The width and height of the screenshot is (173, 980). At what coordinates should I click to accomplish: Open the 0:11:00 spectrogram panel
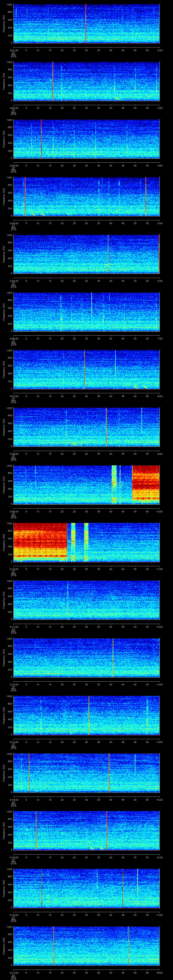tap(87, 600)
